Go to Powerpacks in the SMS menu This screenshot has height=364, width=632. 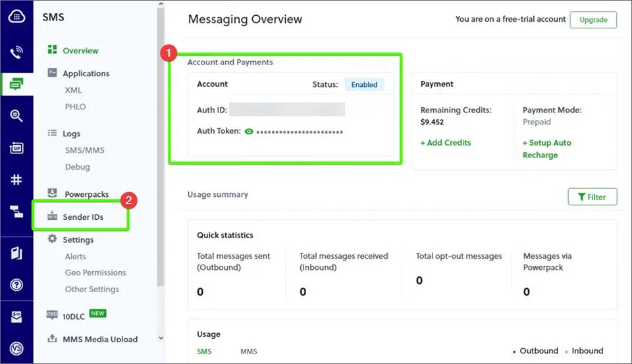coord(87,194)
